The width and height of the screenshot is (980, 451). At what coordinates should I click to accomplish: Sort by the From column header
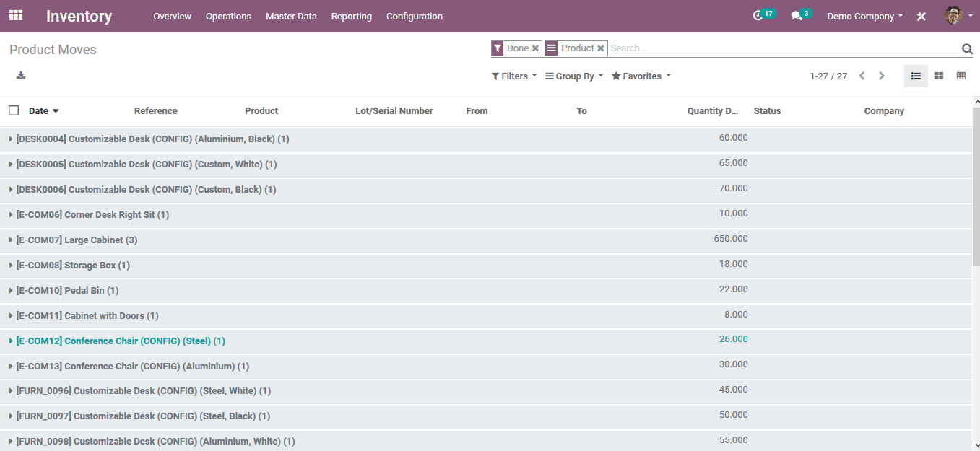(477, 110)
